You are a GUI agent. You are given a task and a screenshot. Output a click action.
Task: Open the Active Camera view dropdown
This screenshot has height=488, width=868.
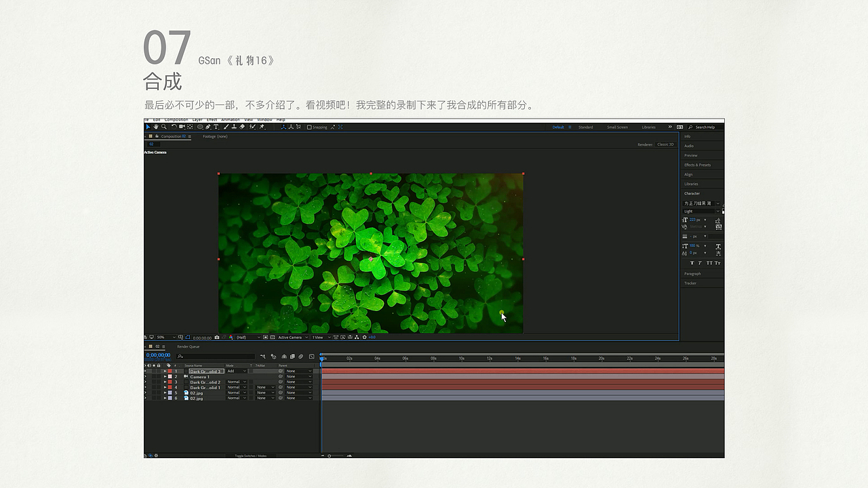coord(292,337)
